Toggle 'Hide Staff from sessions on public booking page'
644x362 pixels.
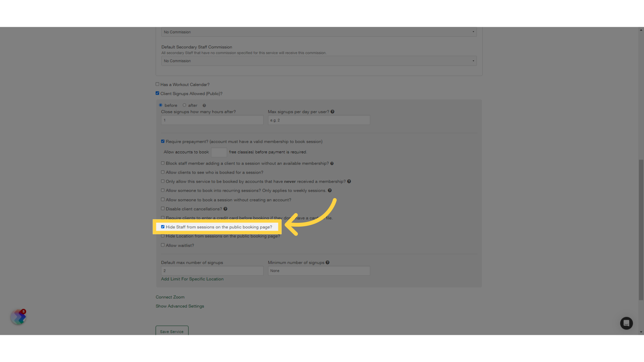163,227
